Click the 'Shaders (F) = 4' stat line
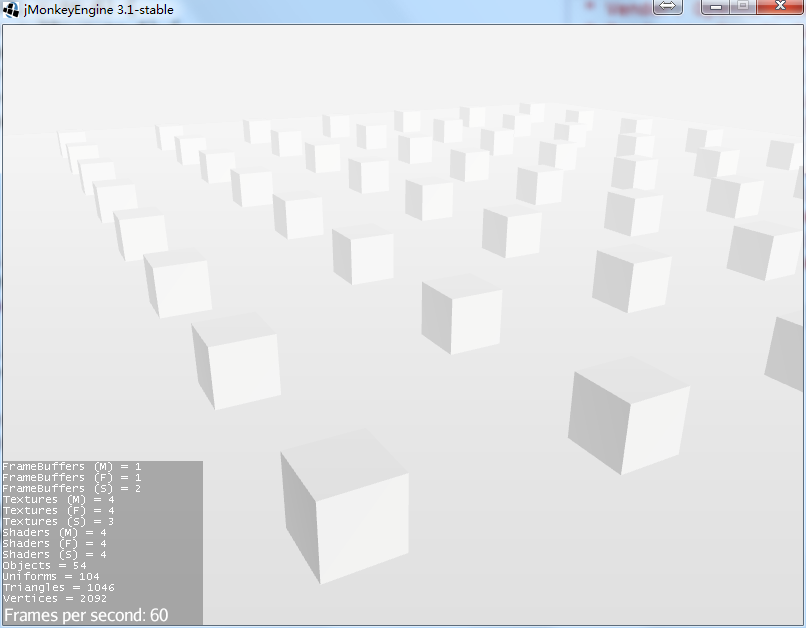The image size is (806, 628). [x=54, y=543]
